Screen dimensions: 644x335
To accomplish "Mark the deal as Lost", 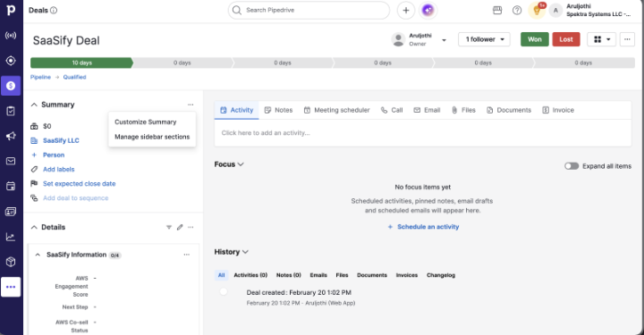I will pos(566,39).
